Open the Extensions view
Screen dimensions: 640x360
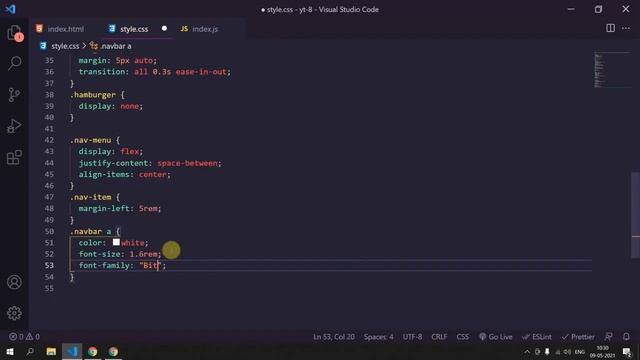coord(14,157)
